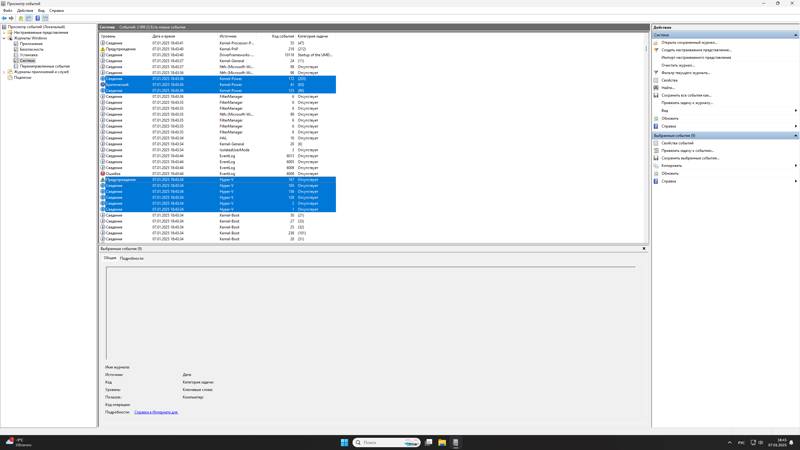Click the Back arrow in the toolbar
This screenshot has height=450, width=800.
pyautogui.click(x=4, y=18)
